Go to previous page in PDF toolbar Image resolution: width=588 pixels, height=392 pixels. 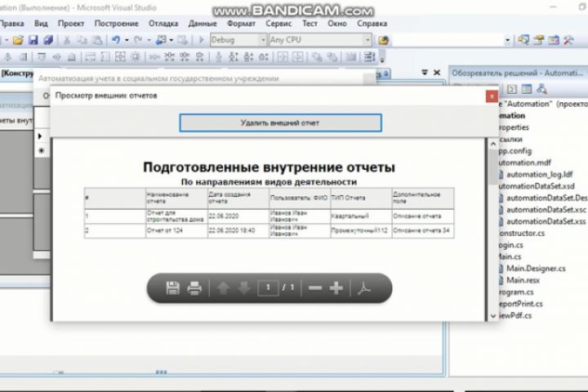[223, 288]
